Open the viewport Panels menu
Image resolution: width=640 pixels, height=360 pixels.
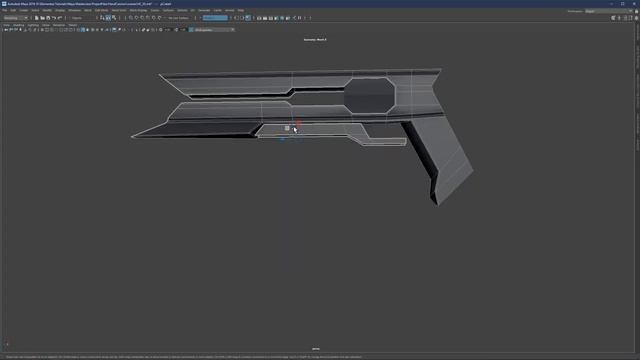(73, 25)
